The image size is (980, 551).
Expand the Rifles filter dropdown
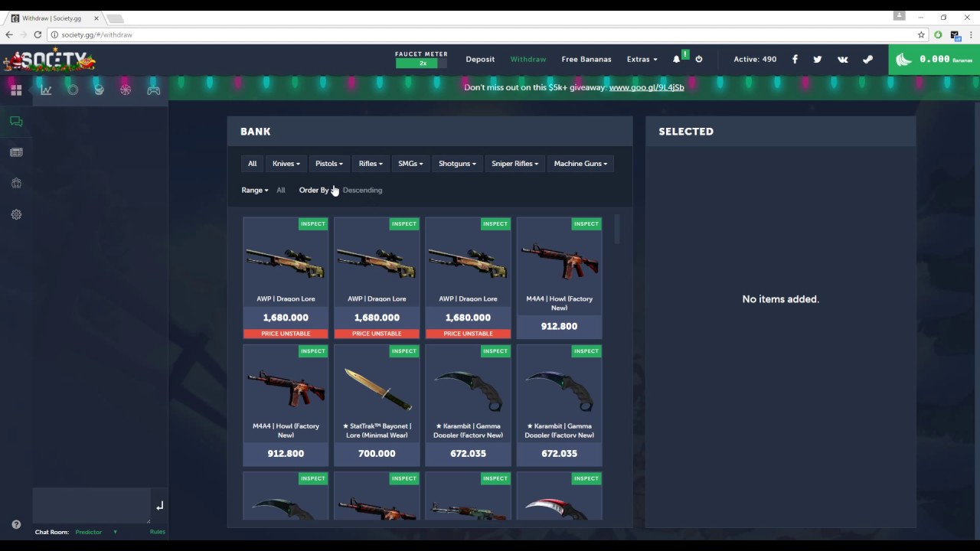tap(371, 164)
